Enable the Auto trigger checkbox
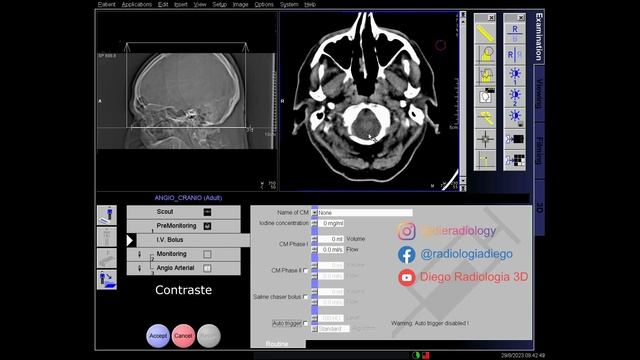Screen dimensions: 640x360 pyautogui.click(x=305, y=323)
